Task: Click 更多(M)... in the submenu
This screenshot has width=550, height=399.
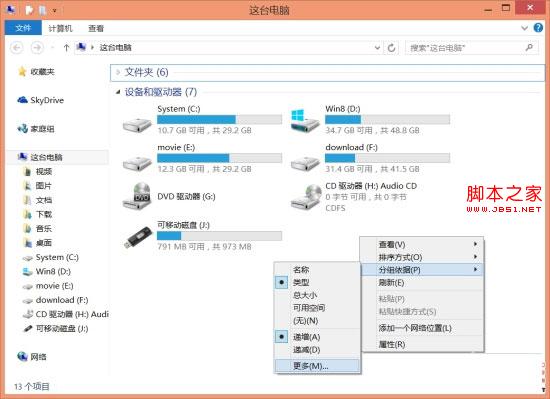Action: [317, 366]
